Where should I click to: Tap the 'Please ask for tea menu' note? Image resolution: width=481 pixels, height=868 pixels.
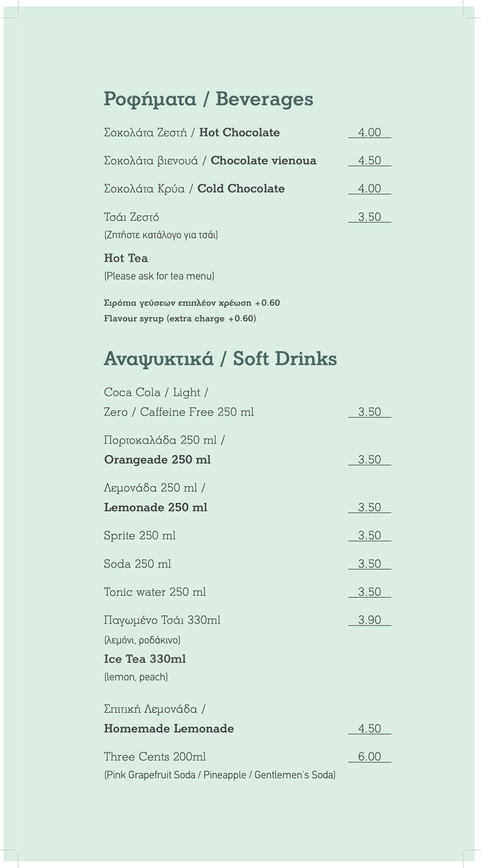point(159,276)
